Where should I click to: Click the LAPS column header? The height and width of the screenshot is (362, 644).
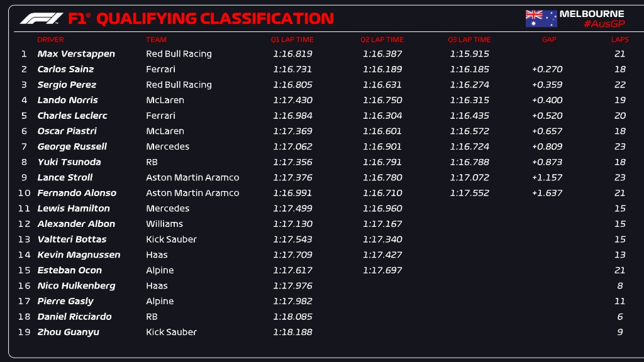(619, 40)
